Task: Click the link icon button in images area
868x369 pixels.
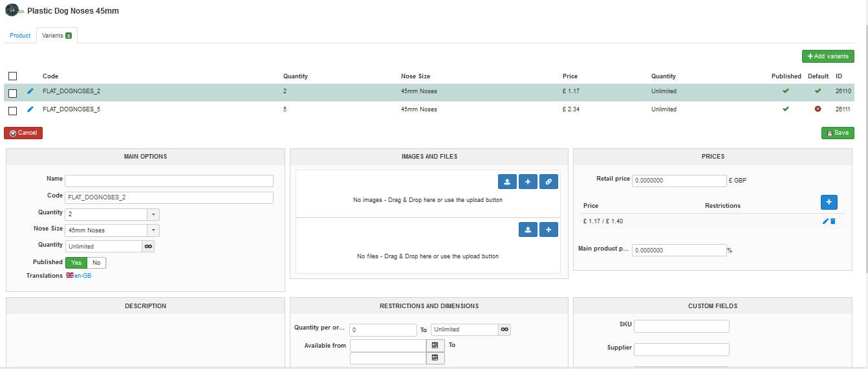Action: [x=548, y=182]
